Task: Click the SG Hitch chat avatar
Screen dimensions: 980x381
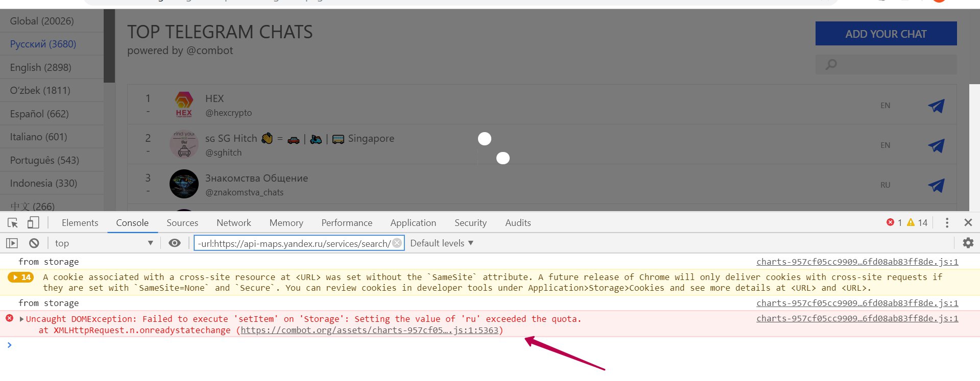Action: [184, 144]
